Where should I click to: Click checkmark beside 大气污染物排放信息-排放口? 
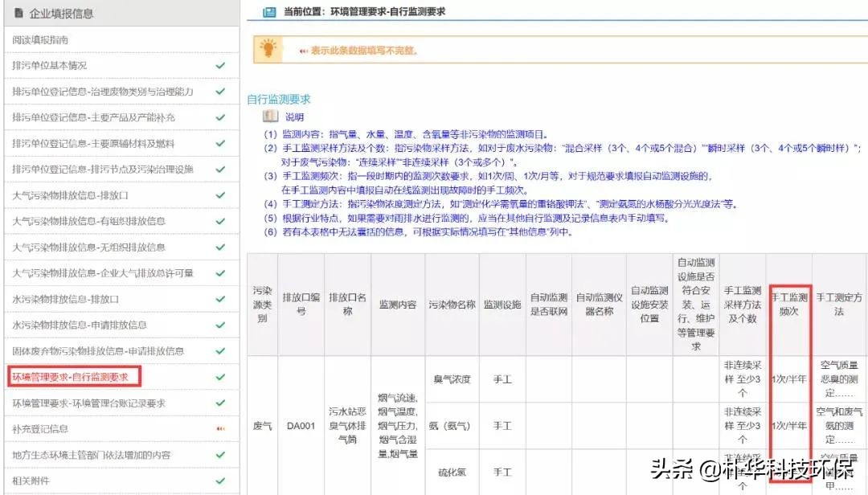220,195
